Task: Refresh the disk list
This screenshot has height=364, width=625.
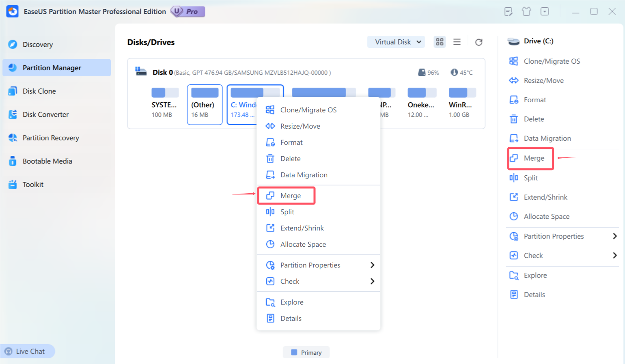Action: pyautogui.click(x=479, y=42)
